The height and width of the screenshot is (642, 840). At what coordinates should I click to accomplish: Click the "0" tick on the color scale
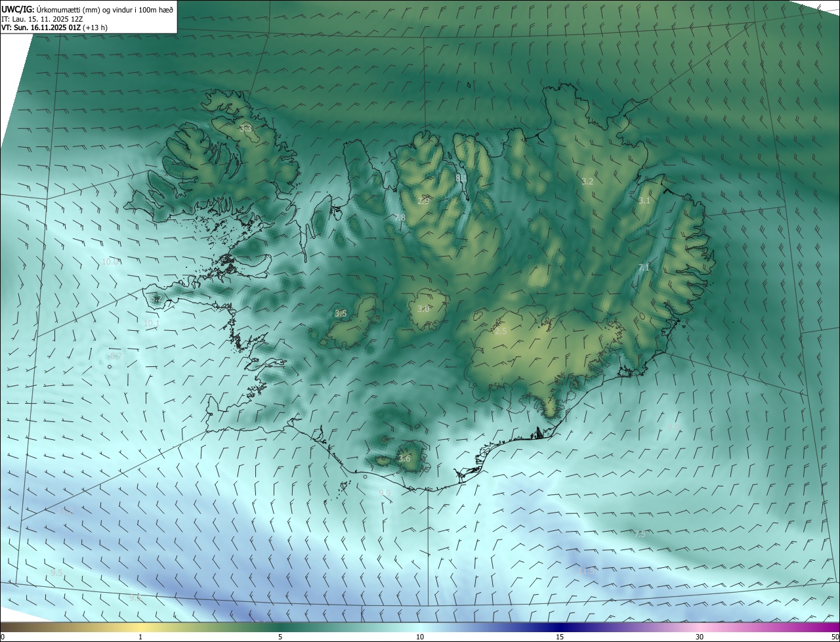pyautogui.click(x=3, y=637)
